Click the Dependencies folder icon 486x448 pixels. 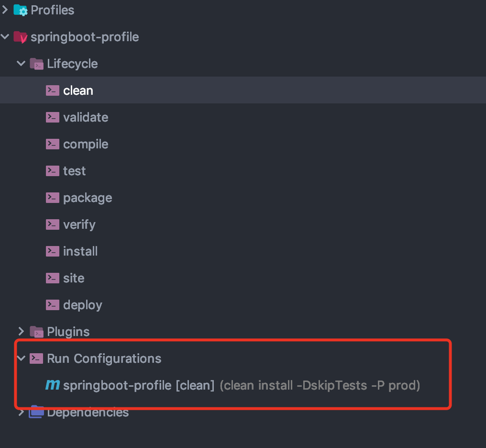pos(37,412)
